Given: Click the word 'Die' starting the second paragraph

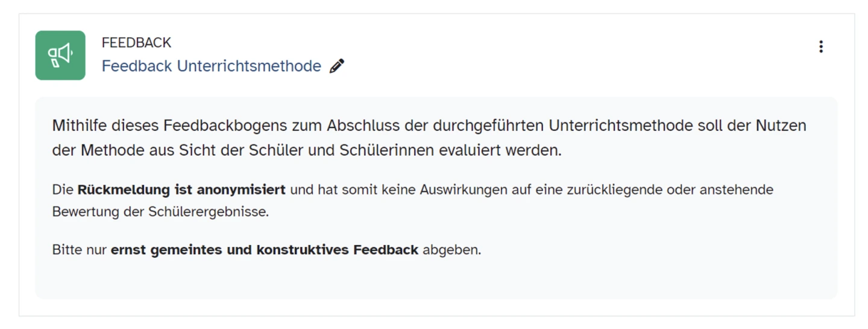Looking at the screenshot, I should 62,190.
